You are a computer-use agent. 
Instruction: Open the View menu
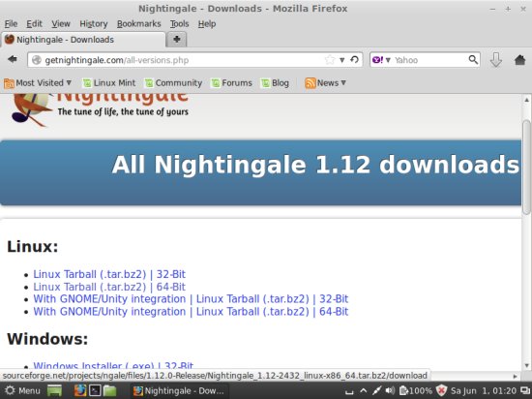(x=61, y=24)
